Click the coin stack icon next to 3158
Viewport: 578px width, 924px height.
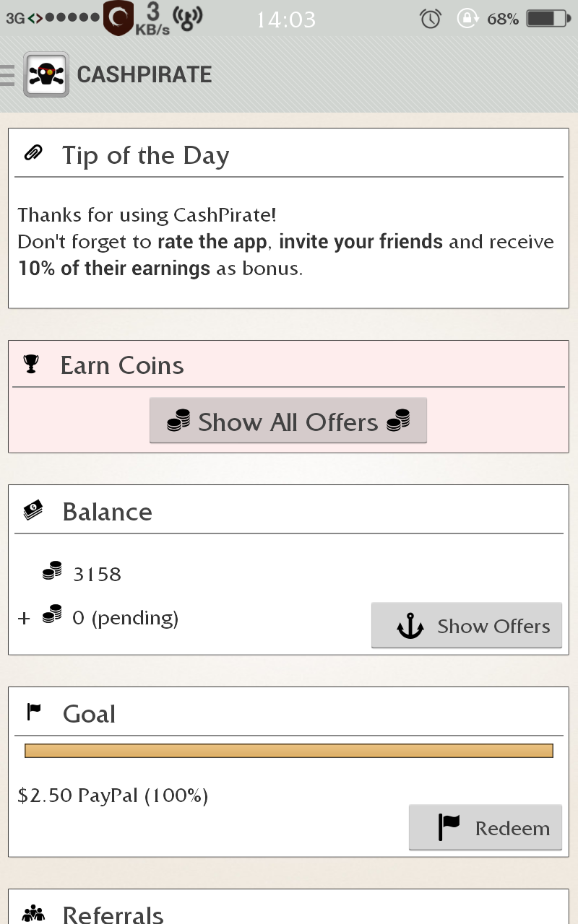(x=52, y=572)
